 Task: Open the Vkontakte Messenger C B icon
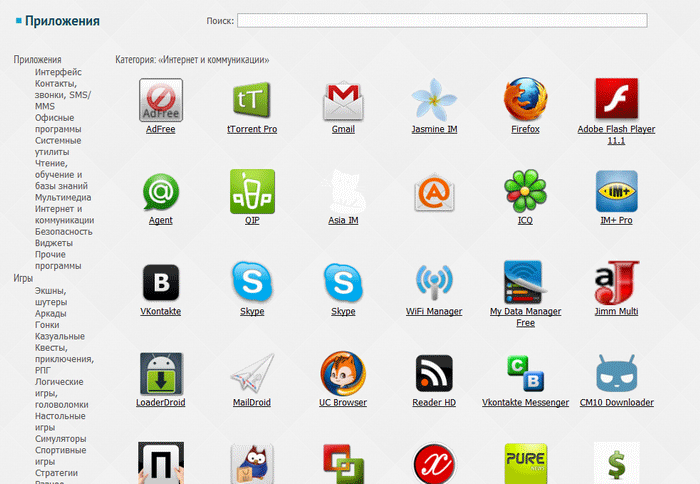click(x=525, y=374)
